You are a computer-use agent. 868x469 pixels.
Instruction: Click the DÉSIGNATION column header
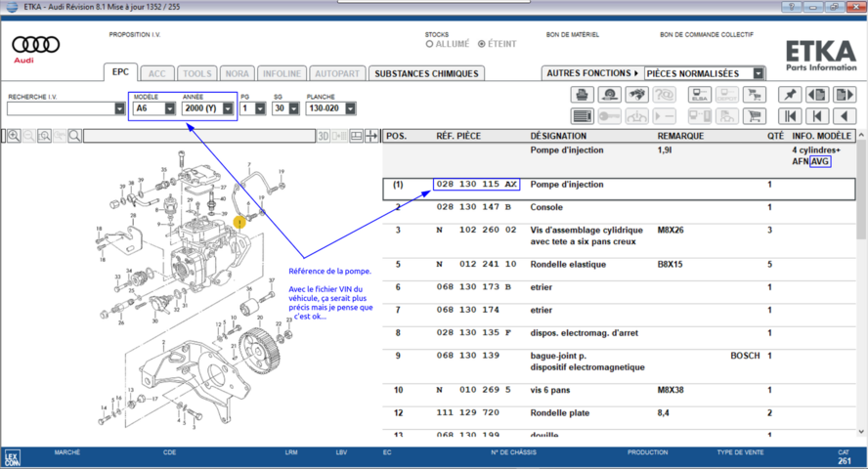tap(558, 136)
